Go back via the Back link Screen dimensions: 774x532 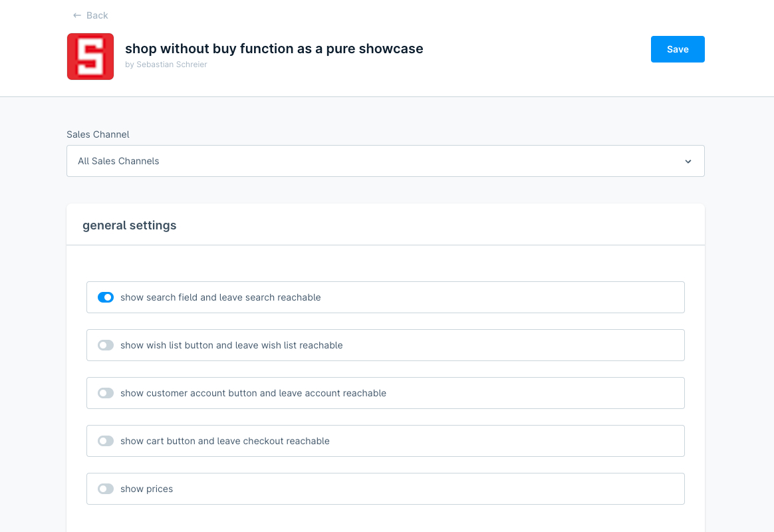90,15
